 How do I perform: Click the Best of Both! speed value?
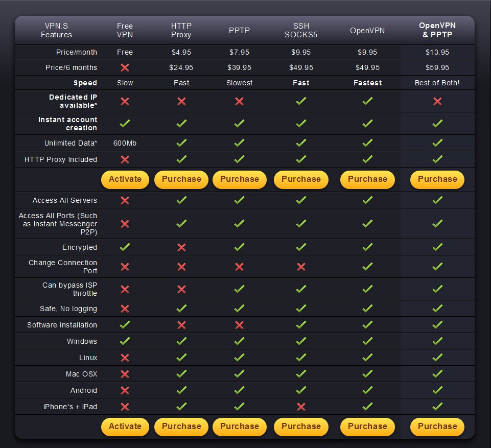point(437,83)
